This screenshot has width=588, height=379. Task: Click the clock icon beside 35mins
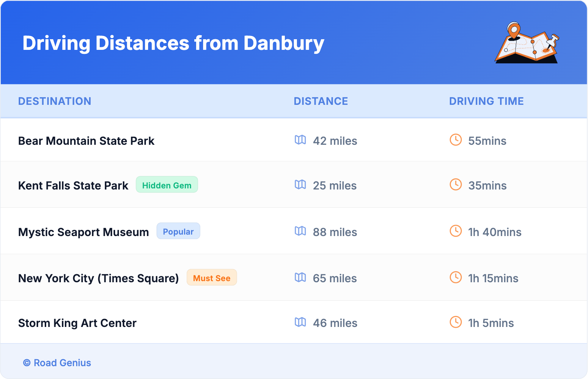coord(456,185)
